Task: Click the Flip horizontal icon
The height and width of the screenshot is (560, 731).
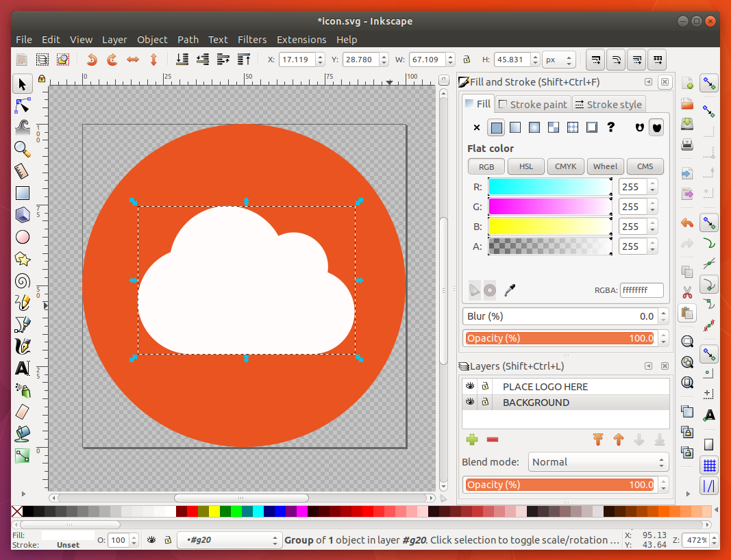Action: [133, 60]
